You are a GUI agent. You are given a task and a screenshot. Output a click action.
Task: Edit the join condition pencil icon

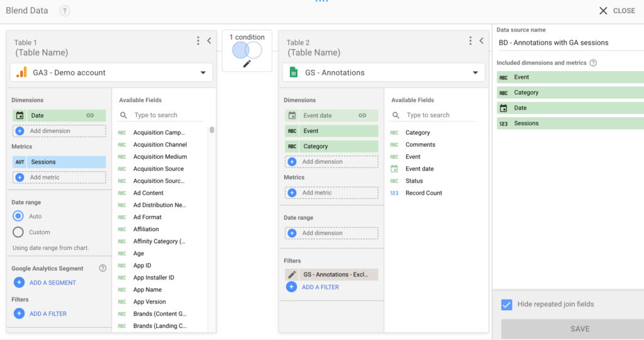[247, 64]
